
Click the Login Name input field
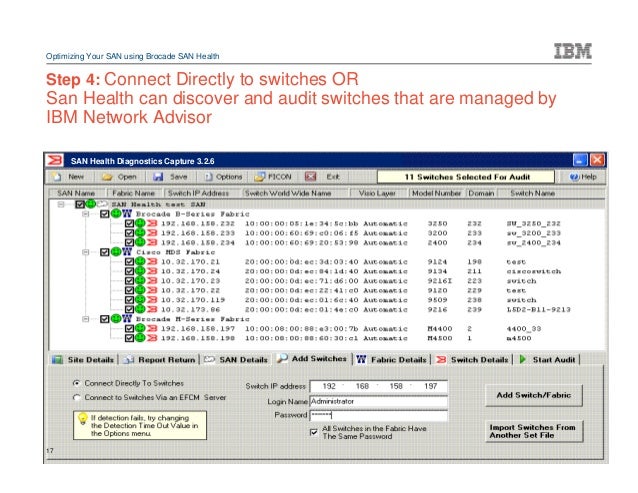pyautogui.click(x=378, y=401)
